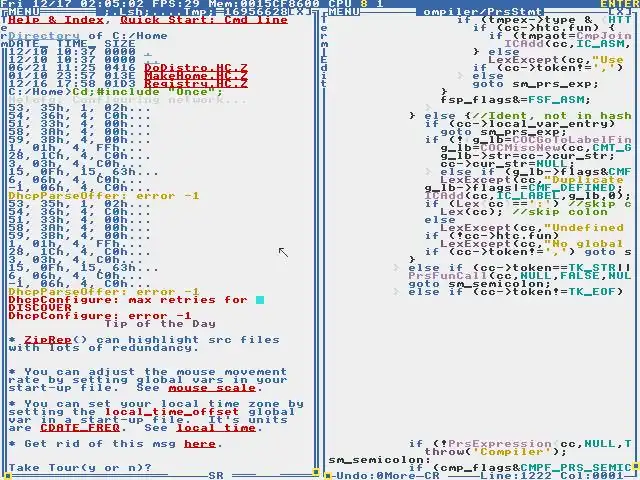Click the editor window's horizontal scrollbar thumb
The width and height of the screenshot is (640, 480).
click(x=328, y=476)
